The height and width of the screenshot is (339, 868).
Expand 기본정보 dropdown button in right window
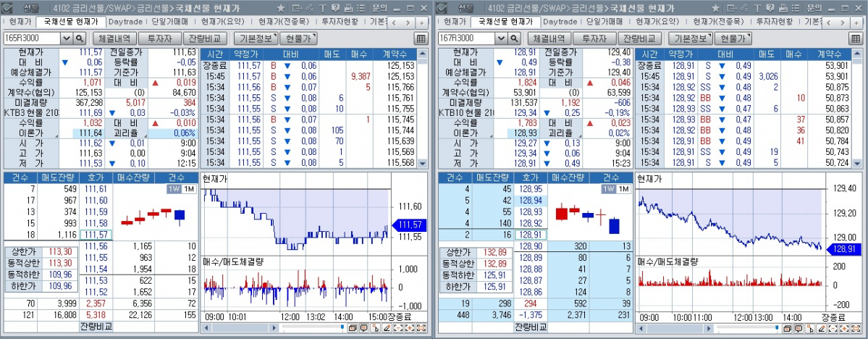click(x=691, y=38)
